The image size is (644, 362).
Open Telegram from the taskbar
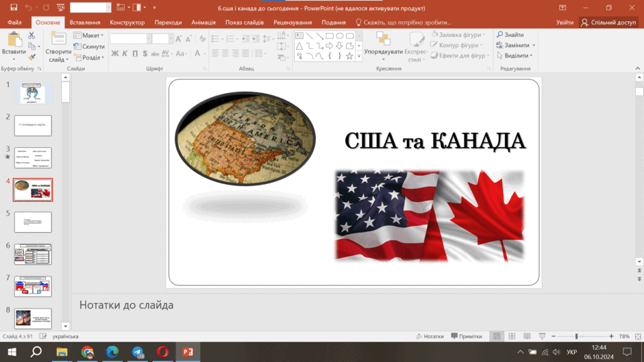point(138,352)
